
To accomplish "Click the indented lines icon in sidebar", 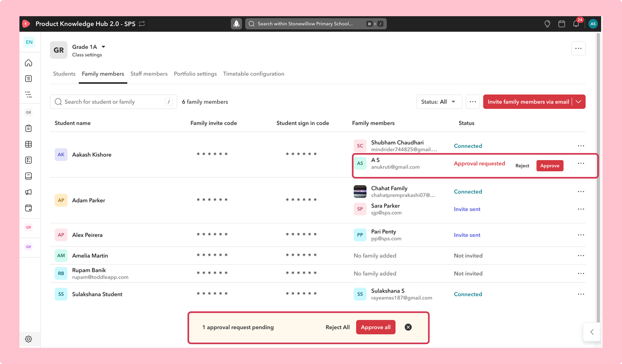I will click(x=28, y=95).
